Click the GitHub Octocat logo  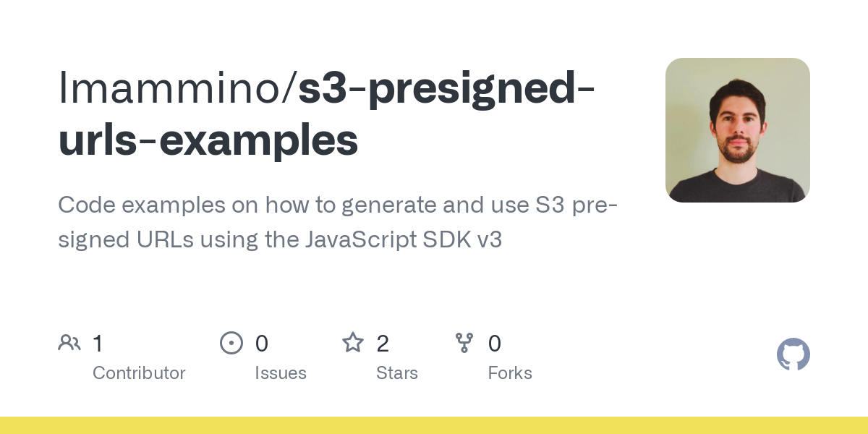793,355
